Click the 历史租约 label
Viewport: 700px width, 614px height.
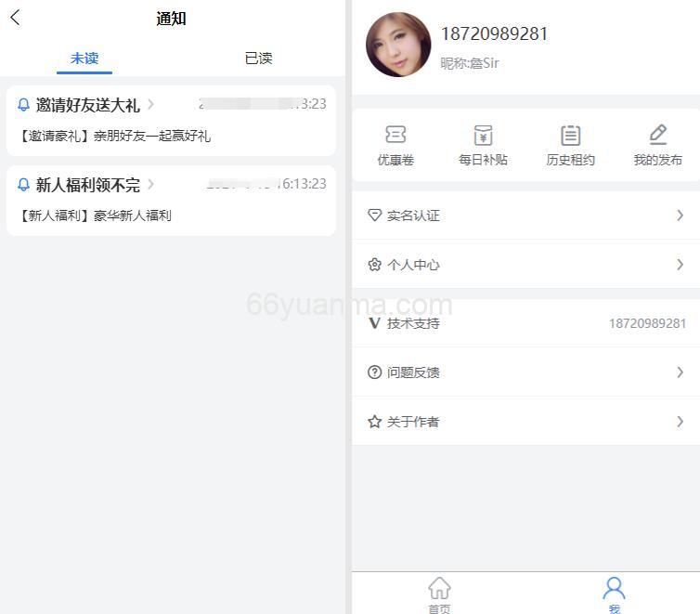571,160
